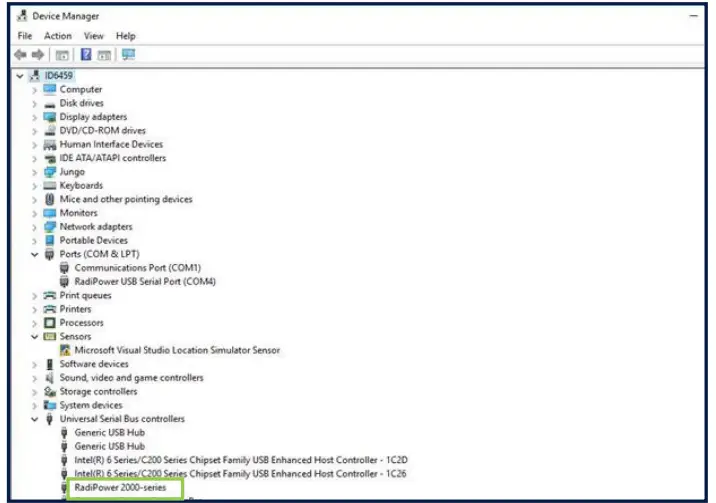The height and width of the screenshot is (503, 716).
Task: Select the USB Enhanced Host Controller - 1C2D
Action: tap(241, 460)
